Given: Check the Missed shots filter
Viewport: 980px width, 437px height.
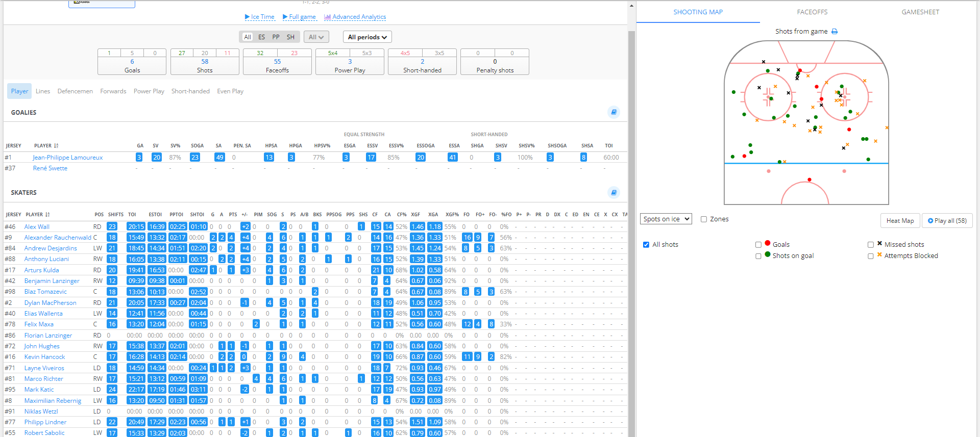Looking at the screenshot, I should click(x=871, y=245).
